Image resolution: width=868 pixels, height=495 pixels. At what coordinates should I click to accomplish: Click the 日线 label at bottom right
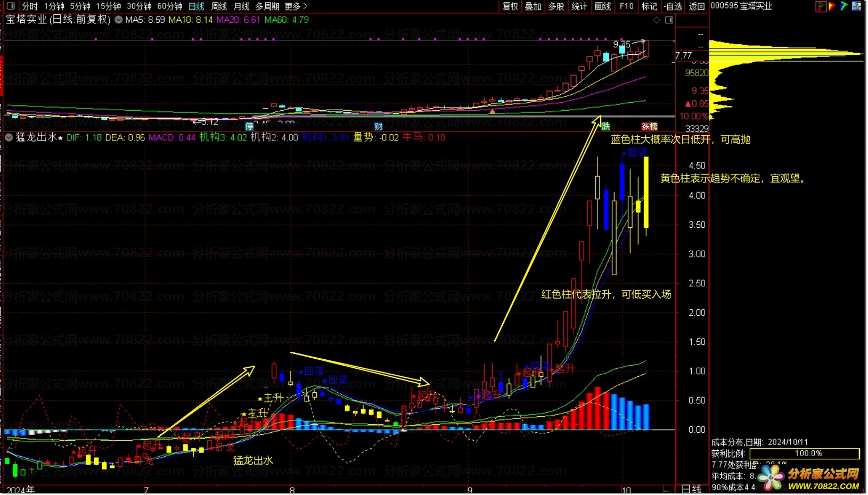691,489
